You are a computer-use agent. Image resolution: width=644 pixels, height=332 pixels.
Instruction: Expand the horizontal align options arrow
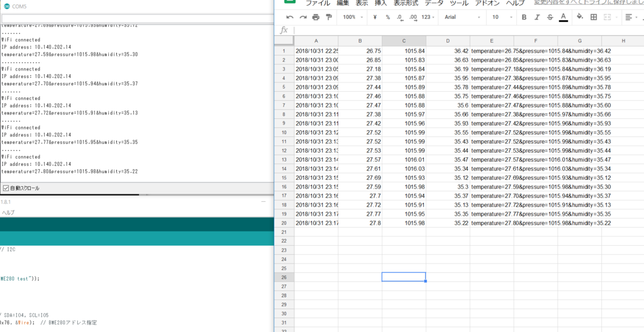637,17
